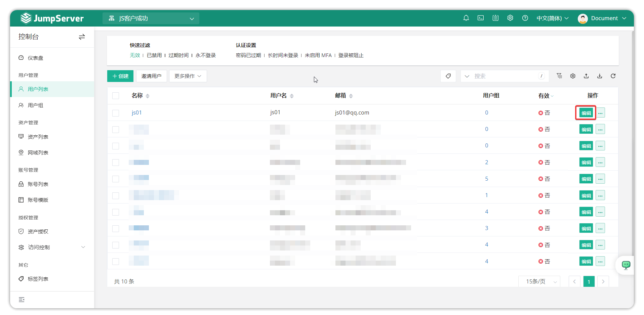Collapse the sidebar using bottom menu icon

pos(22,300)
